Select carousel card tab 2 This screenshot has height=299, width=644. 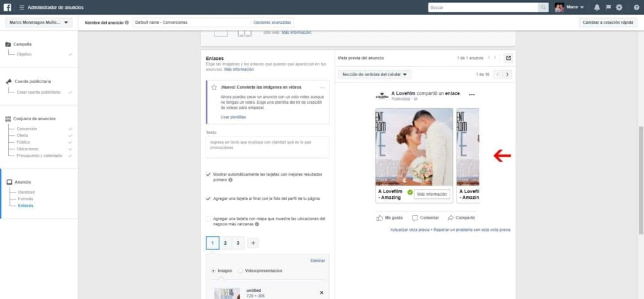coord(225,243)
